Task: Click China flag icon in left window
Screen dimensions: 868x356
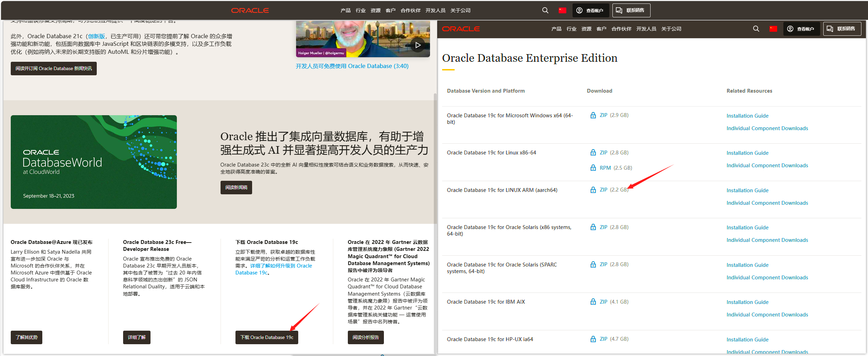Action: (562, 10)
